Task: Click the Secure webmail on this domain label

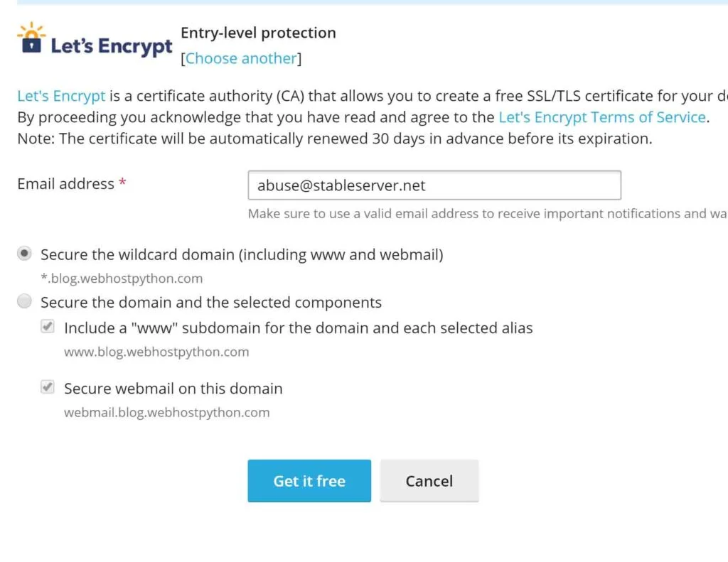Action: point(173,389)
